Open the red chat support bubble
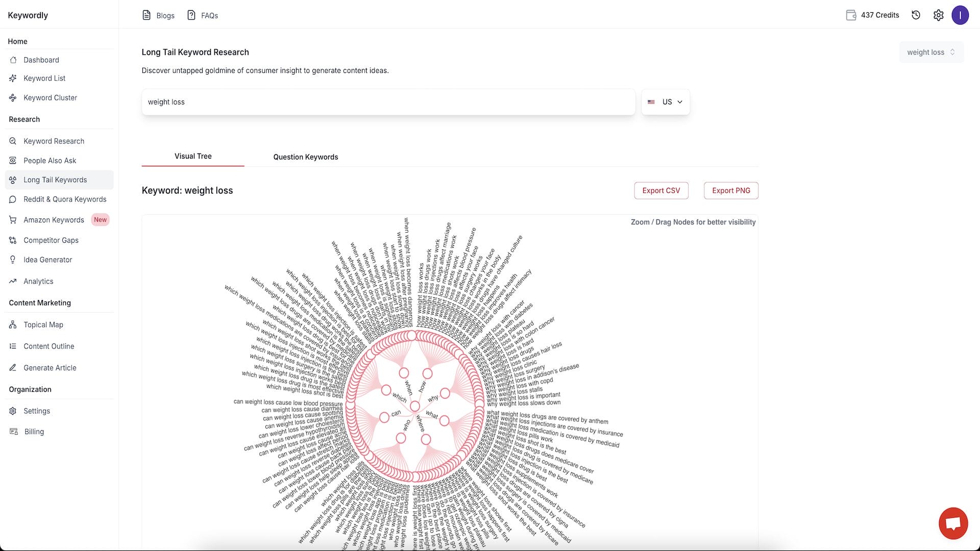The image size is (980, 551). coord(953,523)
